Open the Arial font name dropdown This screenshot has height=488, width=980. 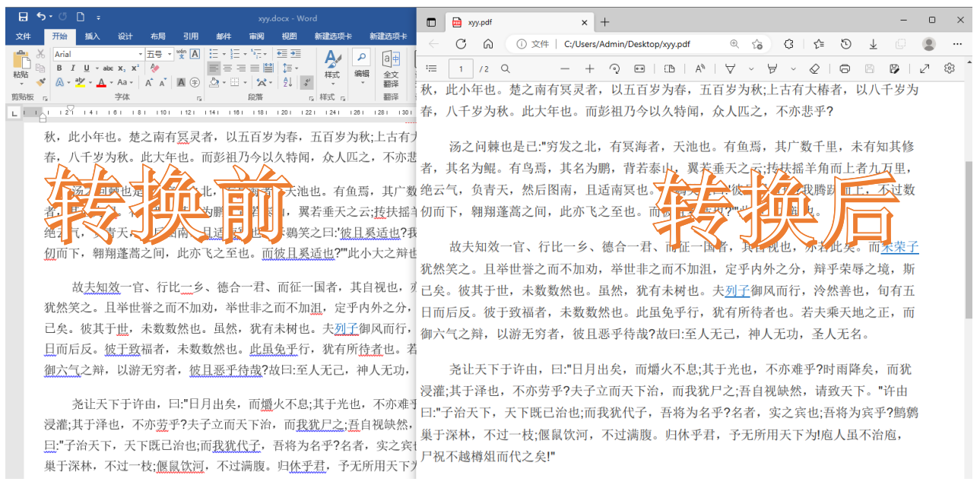(x=140, y=54)
